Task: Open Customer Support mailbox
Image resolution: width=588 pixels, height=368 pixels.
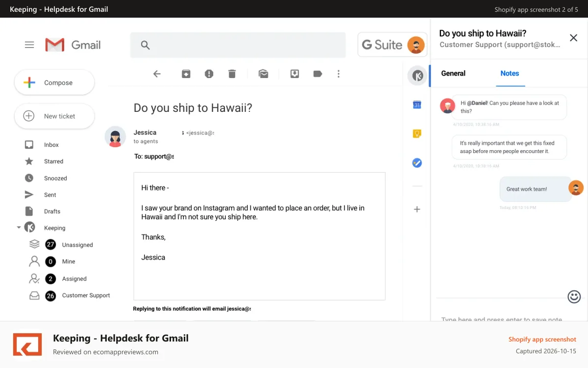Action: click(86, 295)
